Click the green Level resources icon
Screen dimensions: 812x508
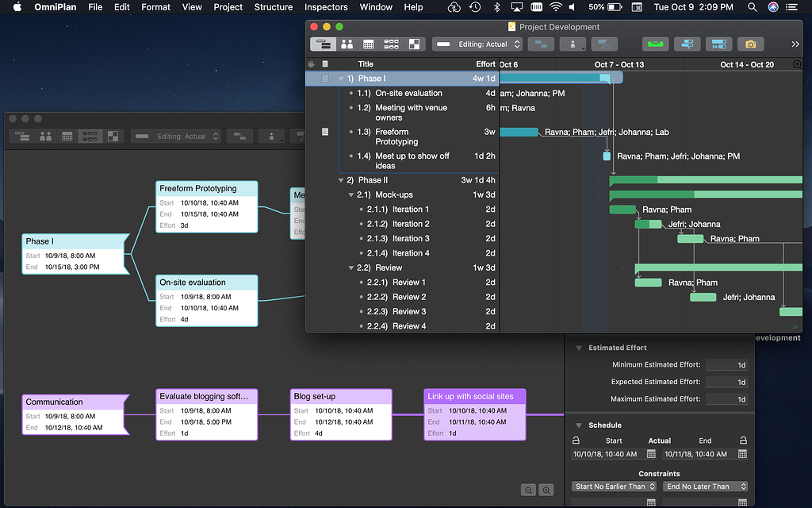(x=656, y=44)
